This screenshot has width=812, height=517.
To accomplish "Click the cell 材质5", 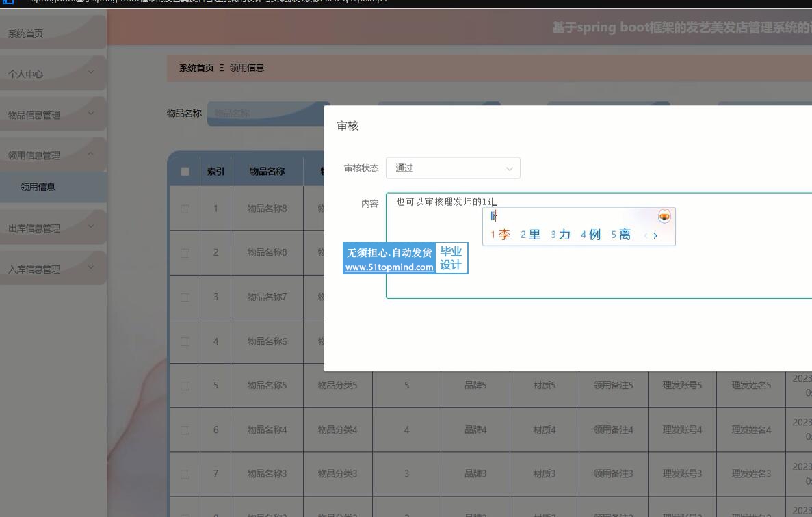I will pyautogui.click(x=545, y=386).
